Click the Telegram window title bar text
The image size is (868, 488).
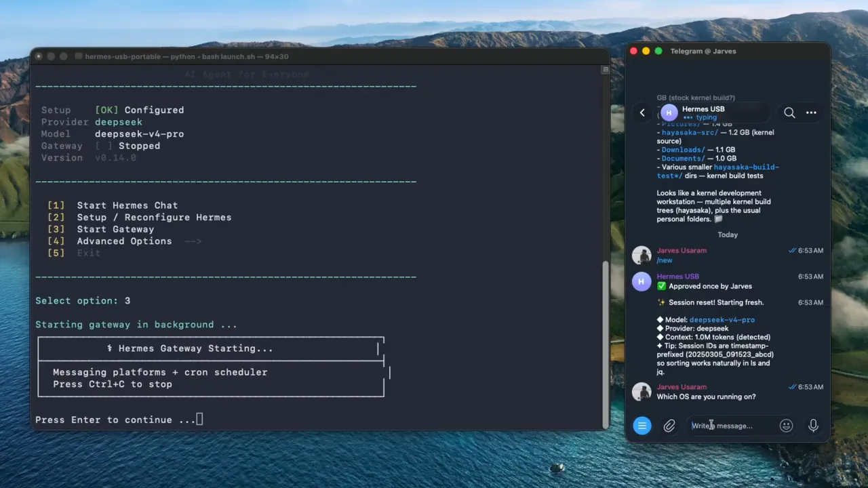pyautogui.click(x=703, y=51)
